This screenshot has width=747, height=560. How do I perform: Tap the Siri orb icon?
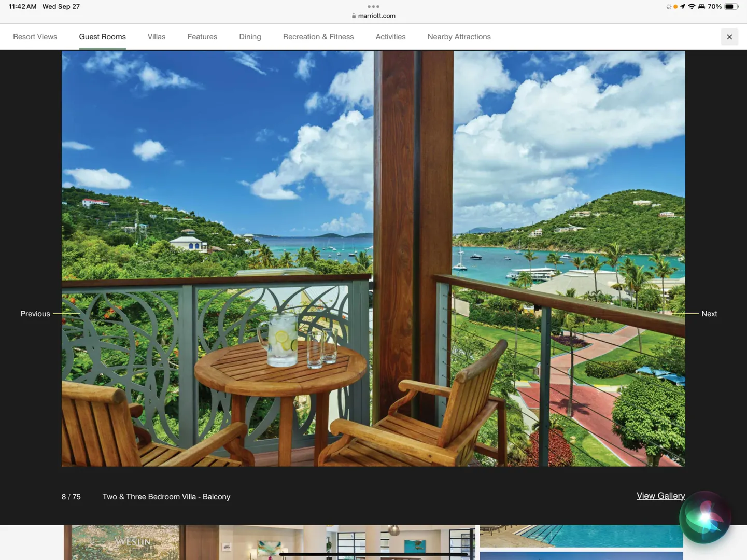point(704,517)
